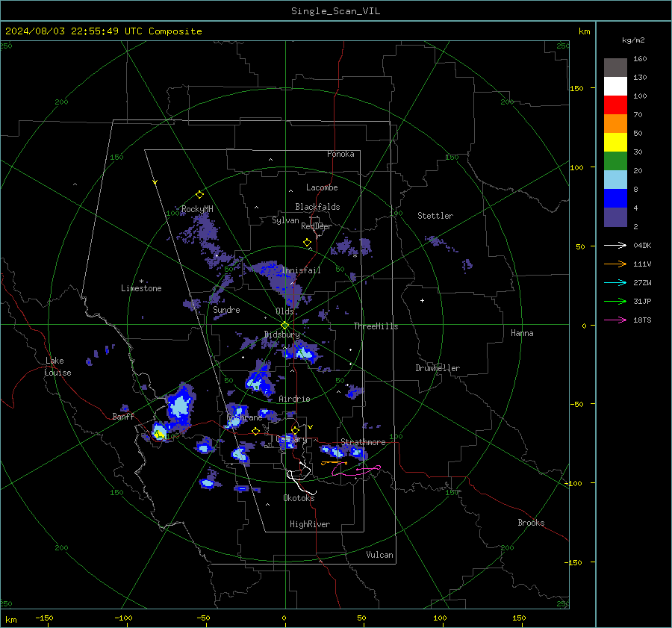Click the kg/m2 unit label
Viewport: 672px width, 628px height.
633,40
